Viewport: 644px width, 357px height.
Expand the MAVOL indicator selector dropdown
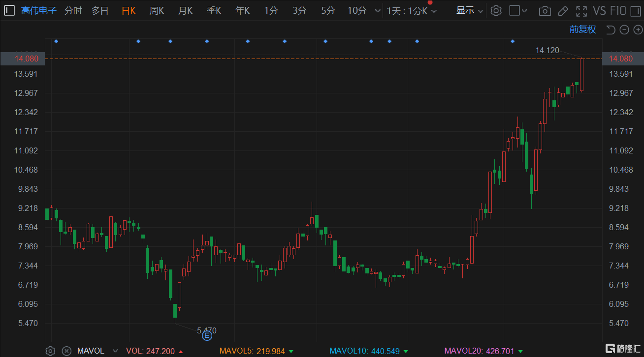click(115, 351)
